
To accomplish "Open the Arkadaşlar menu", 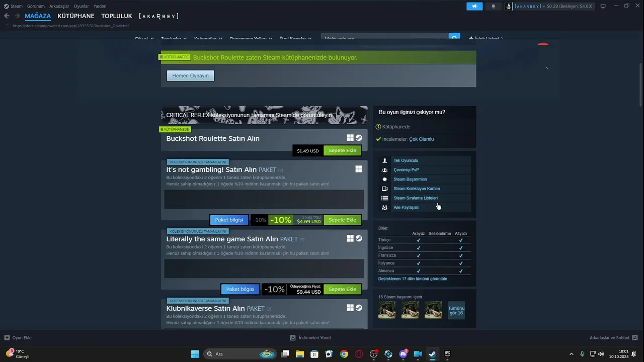I will click(x=59, y=6).
